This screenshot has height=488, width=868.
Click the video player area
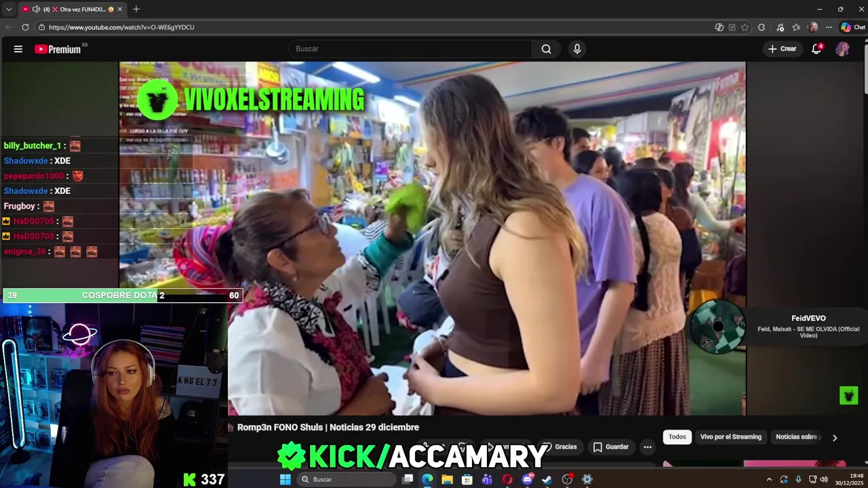coord(433,238)
